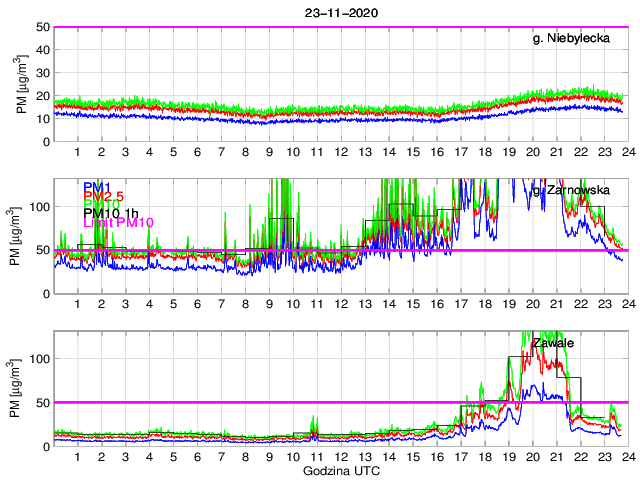Click the middle plot's PM y-axis label
Image resolution: width=640 pixels, height=480 pixels.
22,236
